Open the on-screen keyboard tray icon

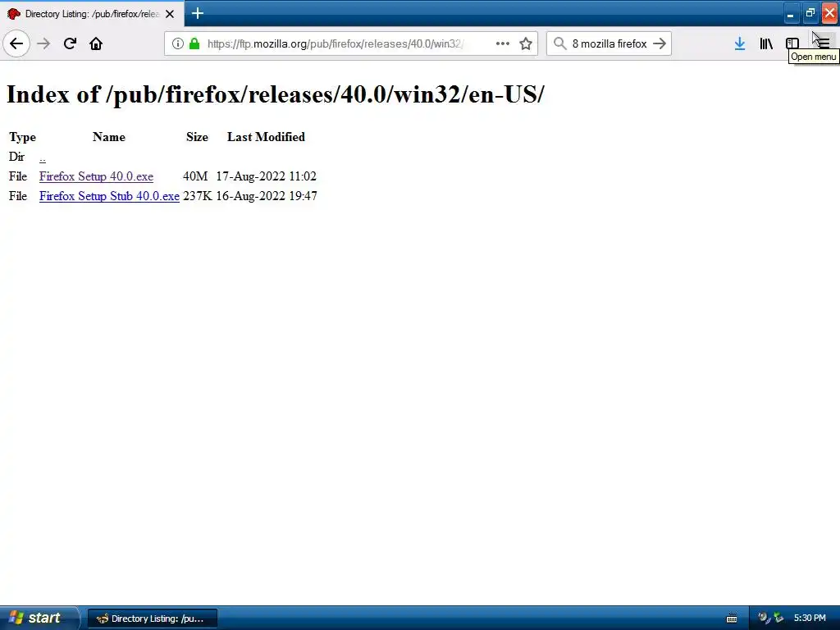click(x=731, y=619)
